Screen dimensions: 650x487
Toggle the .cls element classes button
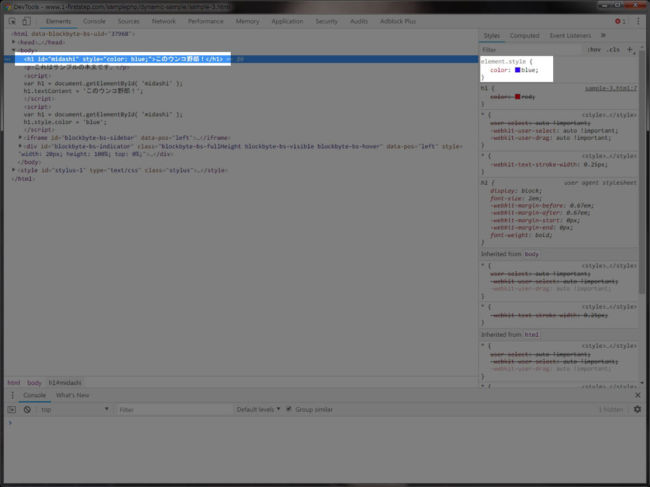click(613, 49)
